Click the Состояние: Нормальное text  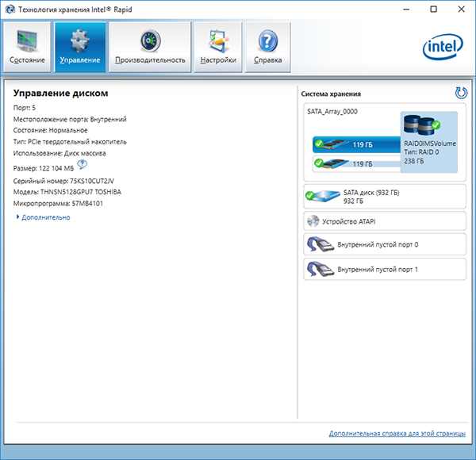click(x=50, y=130)
